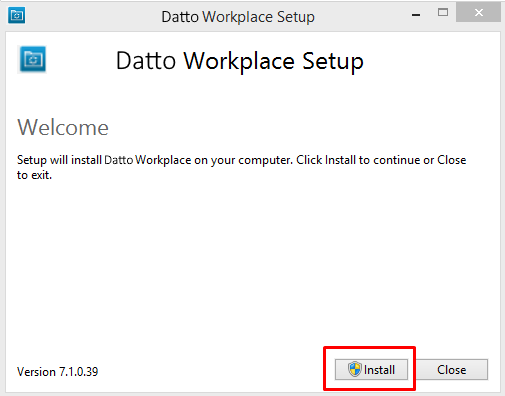The width and height of the screenshot is (505, 396).
Task: Click the title bar text Datto Workplace Setup
Action: click(x=238, y=17)
